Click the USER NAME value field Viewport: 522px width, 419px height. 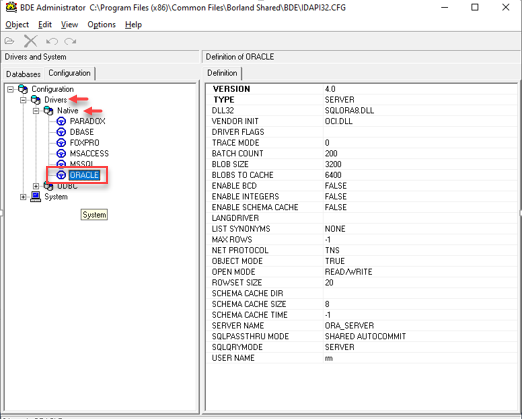[420, 358]
